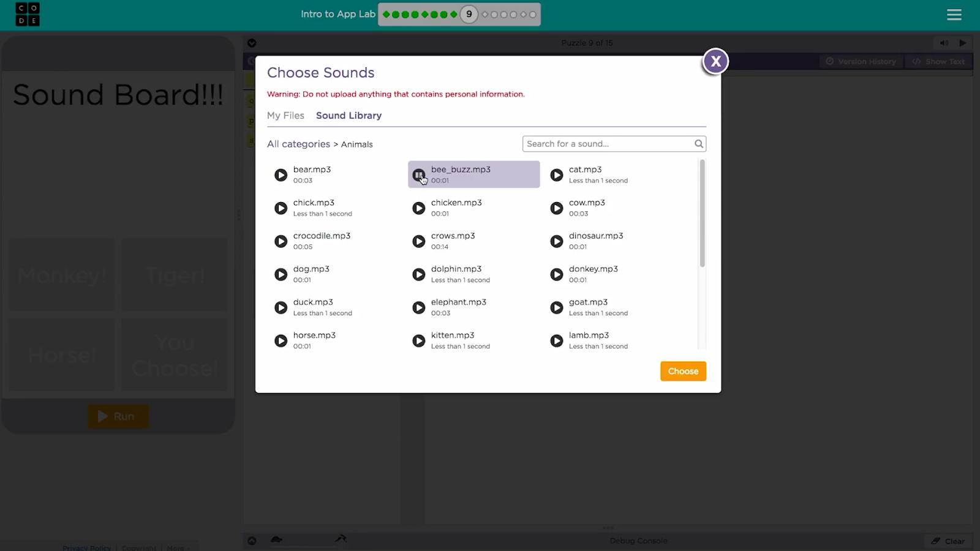Go back to All categories
The width and height of the screenshot is (980, 551).
(298, 144)
